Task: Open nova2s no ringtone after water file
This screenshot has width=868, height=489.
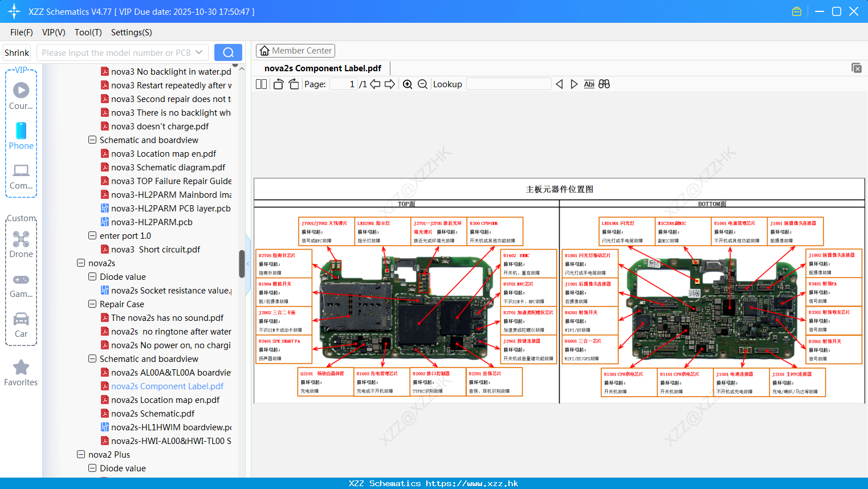Action: pos(171,332)
